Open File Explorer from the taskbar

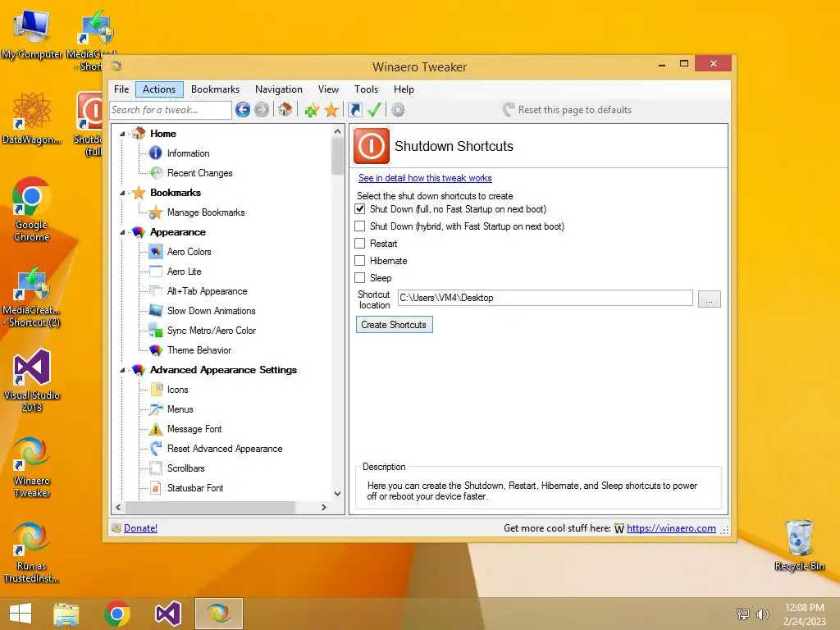click(x=66, y=614)
